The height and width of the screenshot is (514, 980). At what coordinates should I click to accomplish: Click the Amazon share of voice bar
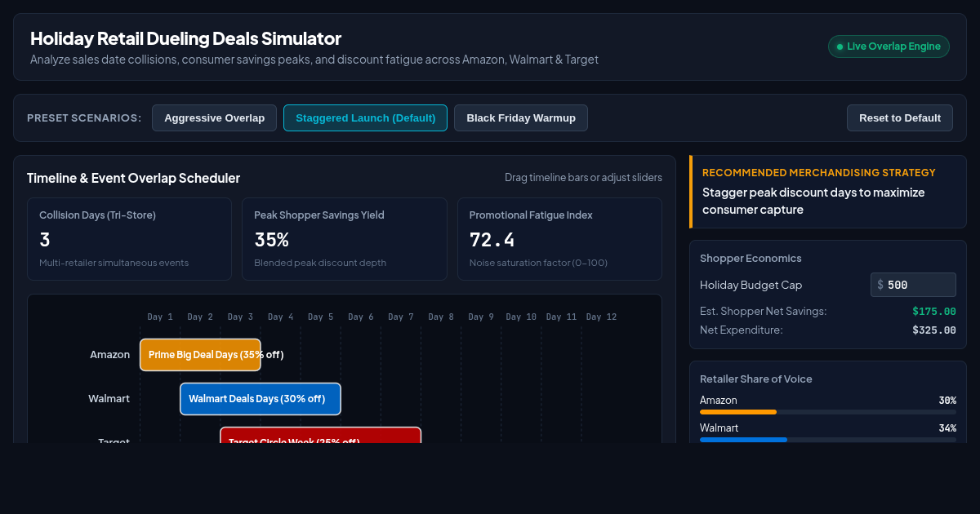coord(828,412)
